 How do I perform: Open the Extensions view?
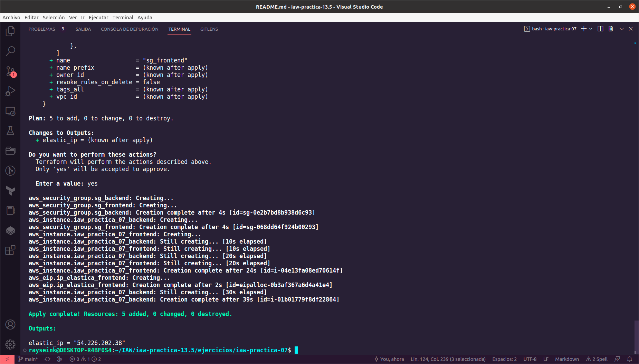(x=10, y=250)
